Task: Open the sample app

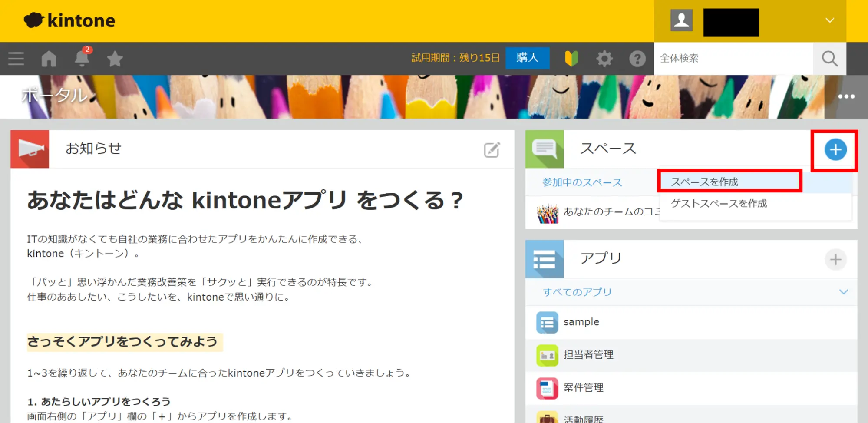Action: 581,322
